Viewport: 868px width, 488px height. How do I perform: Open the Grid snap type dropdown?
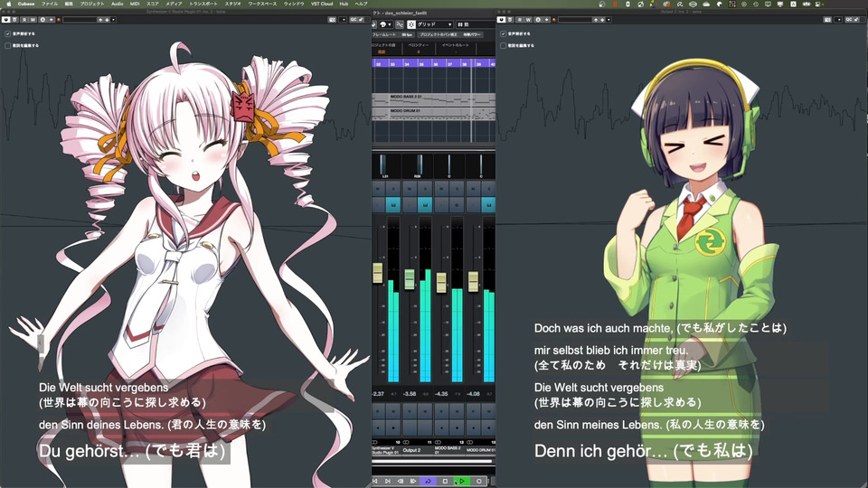[x=430, y=24]
